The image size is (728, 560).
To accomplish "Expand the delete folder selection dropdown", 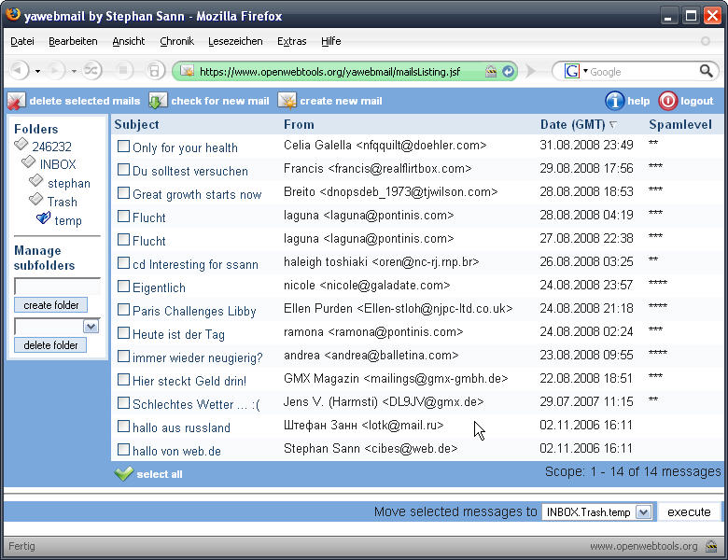I will [x=91, y=327].
